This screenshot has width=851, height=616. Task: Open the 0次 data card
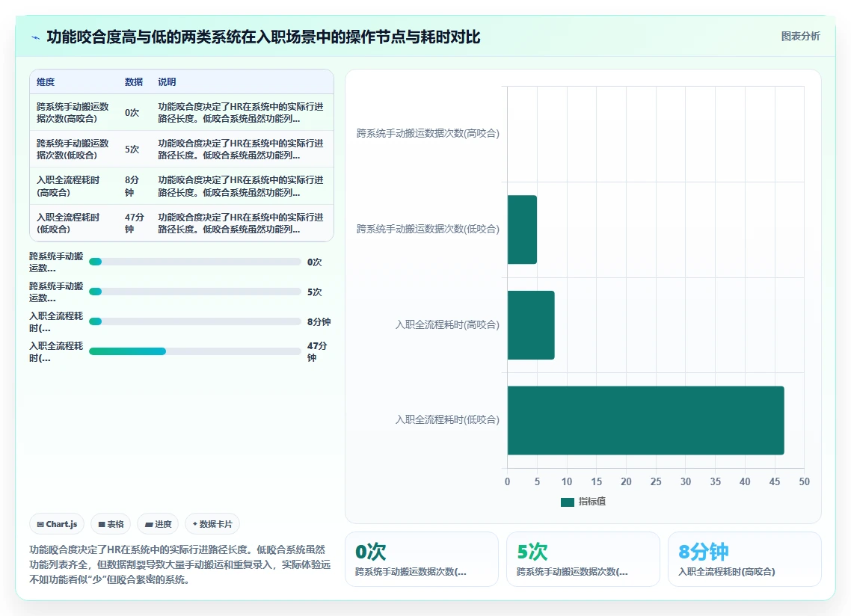[x=422, y=559]
